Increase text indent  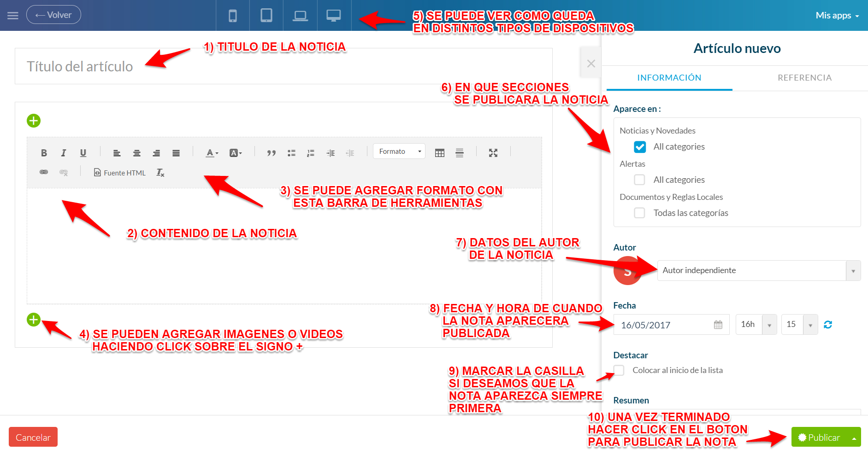coord(331,153)
